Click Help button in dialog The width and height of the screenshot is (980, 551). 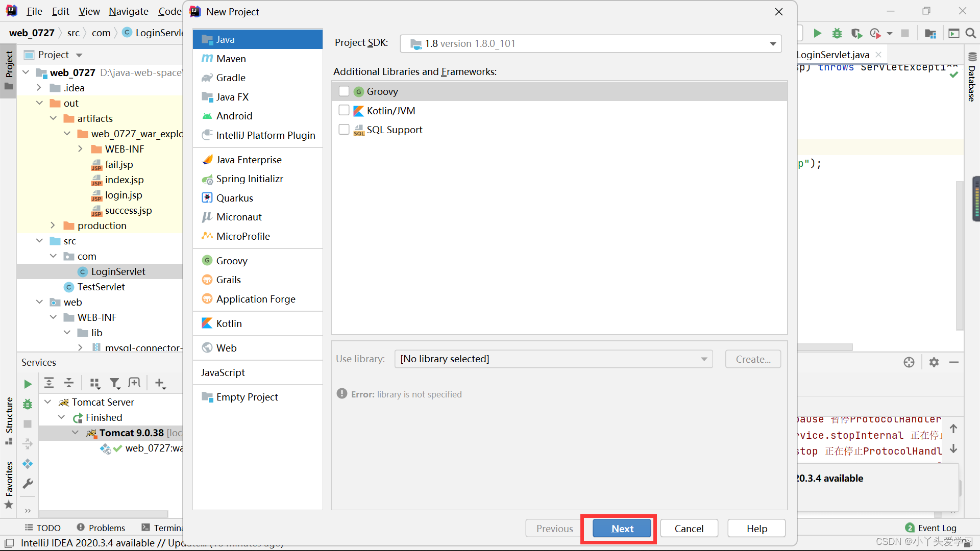(x=756, y=529)
